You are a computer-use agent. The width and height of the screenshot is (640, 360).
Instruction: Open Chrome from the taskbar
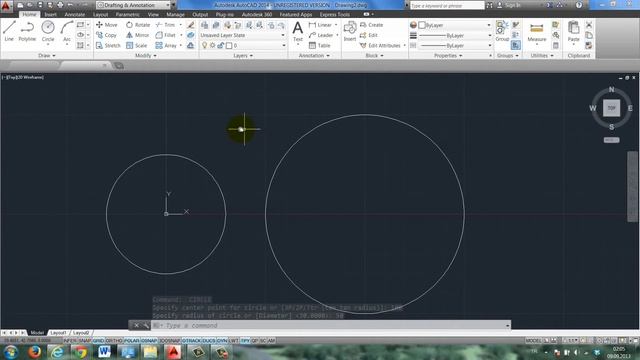[80, 351]
